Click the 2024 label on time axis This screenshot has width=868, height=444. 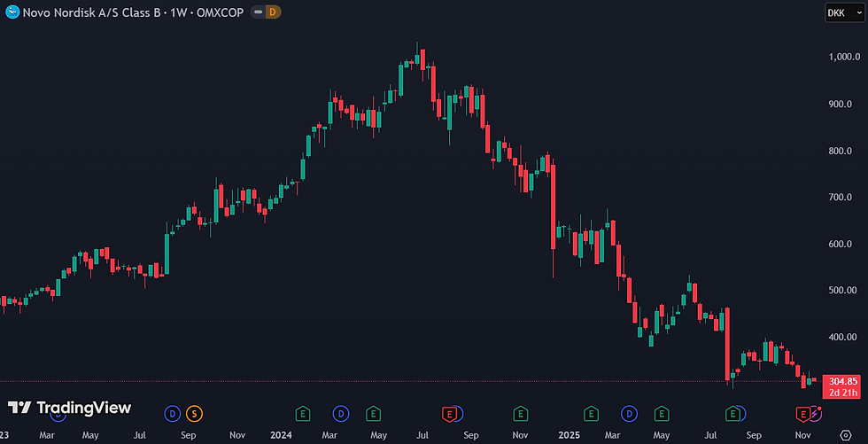coord(281,435)
